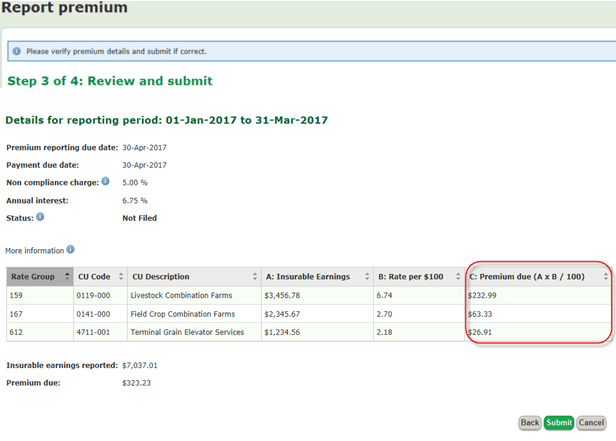Click Field Crop Combination Farms description

coord(183,314)
